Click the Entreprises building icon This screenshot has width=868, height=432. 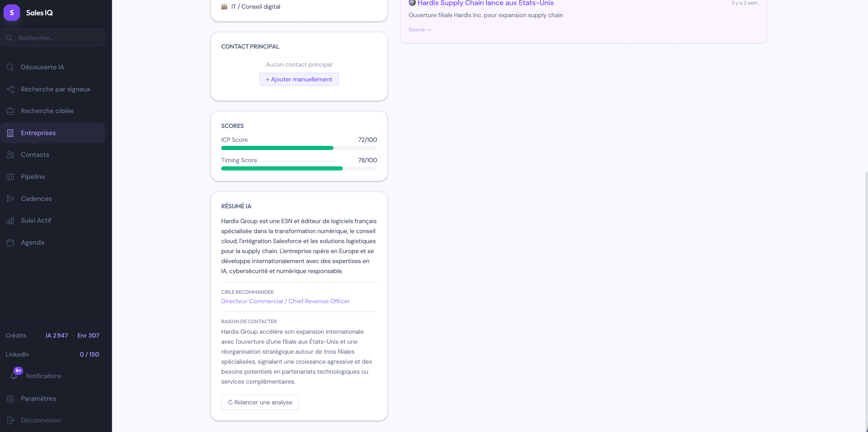tap(10, 133)
